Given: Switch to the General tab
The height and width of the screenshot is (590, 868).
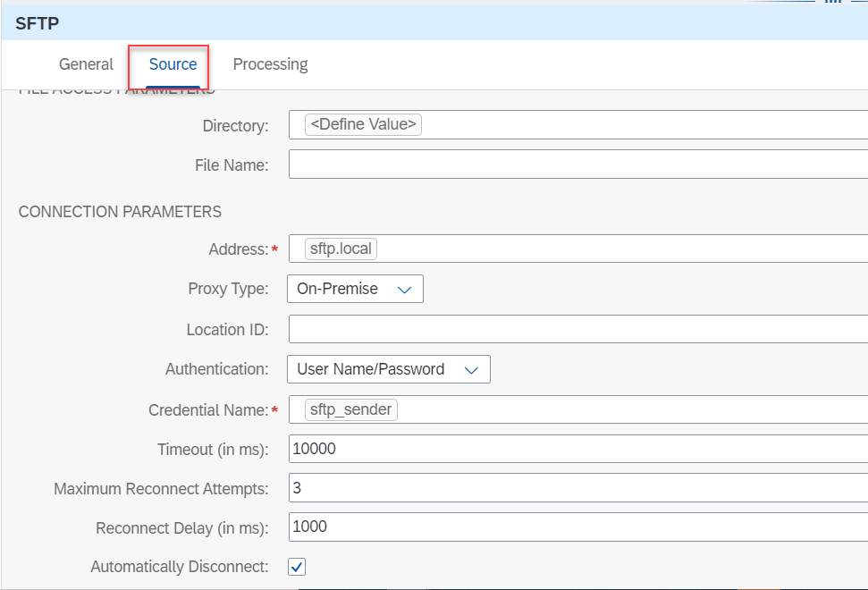Looking at the screenshot, I should [85, 64].
